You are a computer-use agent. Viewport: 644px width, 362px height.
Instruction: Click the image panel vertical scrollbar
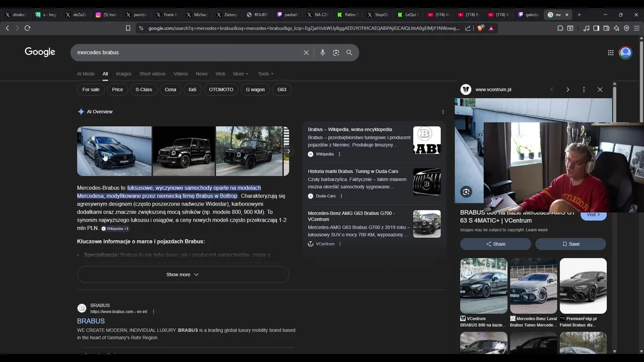[614, 217]
